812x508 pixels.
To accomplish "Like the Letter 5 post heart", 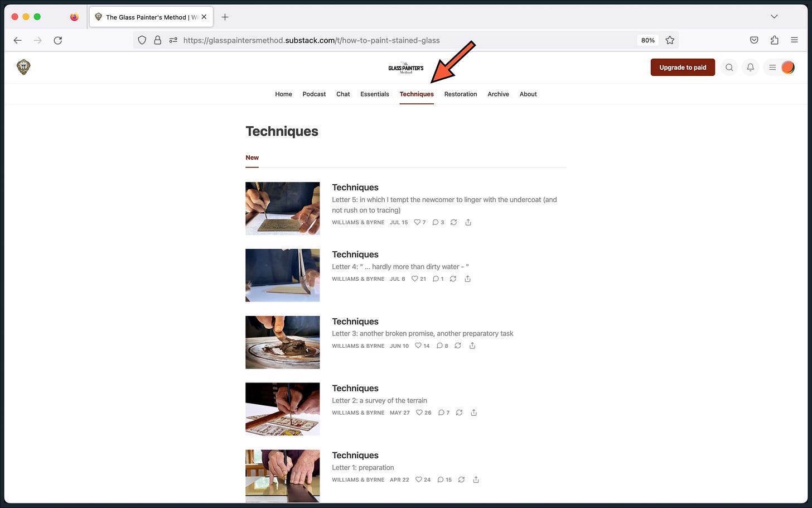I will 420,222.
